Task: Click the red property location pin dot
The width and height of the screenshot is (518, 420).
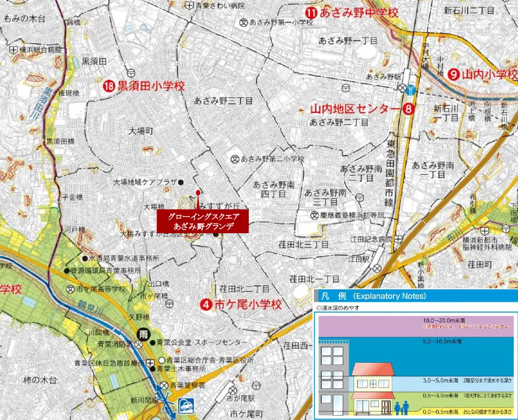Action: point(198,192)
